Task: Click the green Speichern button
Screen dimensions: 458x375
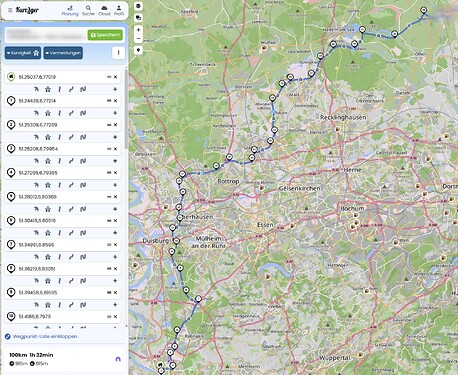Action: coord(105,35)
